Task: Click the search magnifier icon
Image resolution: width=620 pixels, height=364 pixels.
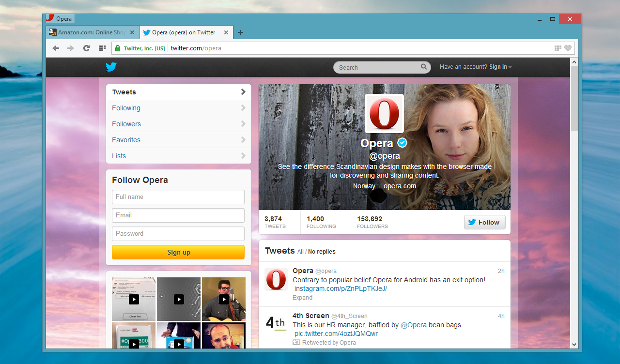Action: pyautogui.click(x=424, y=67)
